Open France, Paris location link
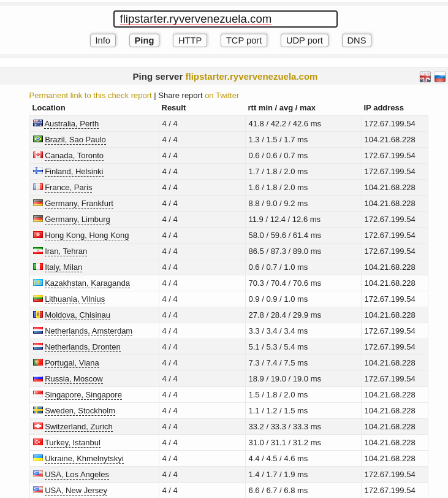The image size is (448, 498). (x=69, y=188)
